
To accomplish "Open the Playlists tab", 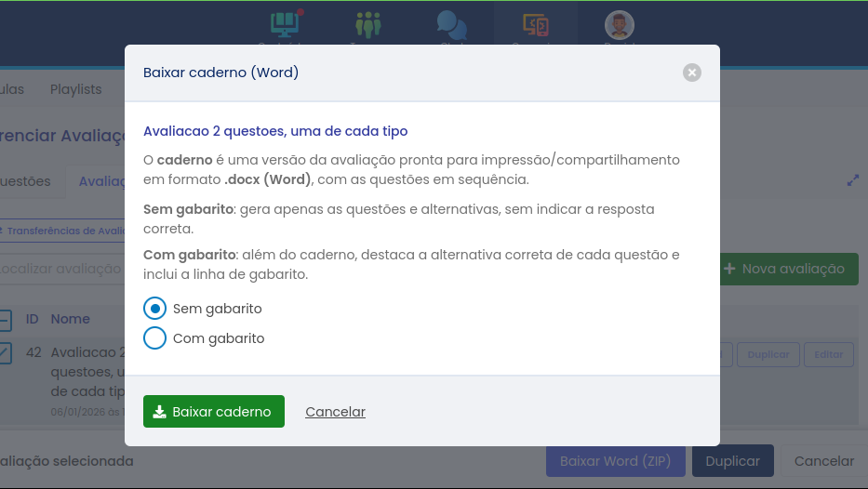I will tap(76, 89).
